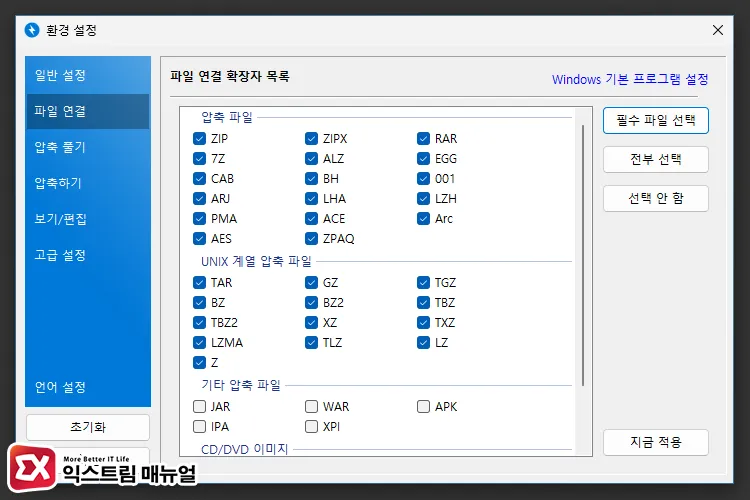Toggle the LZ checkbox
This screenshot has width=750, height=500.
[x=423, y=343]
